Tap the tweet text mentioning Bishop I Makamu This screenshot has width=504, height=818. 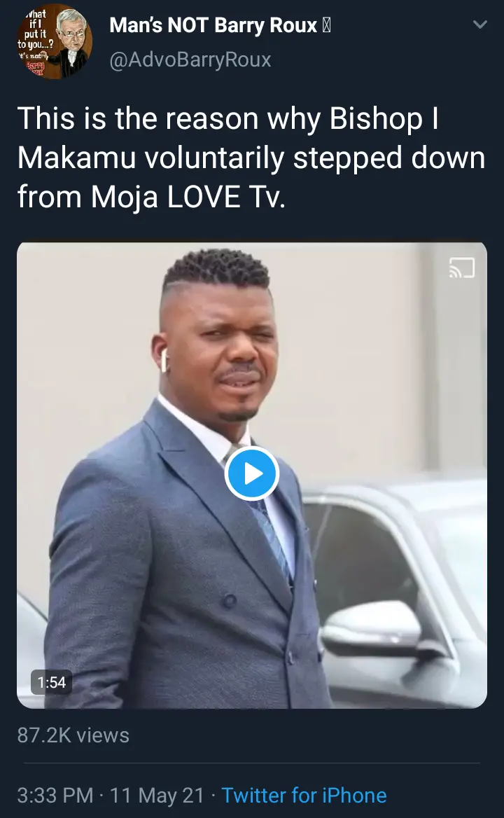click(x=251, y=158)
